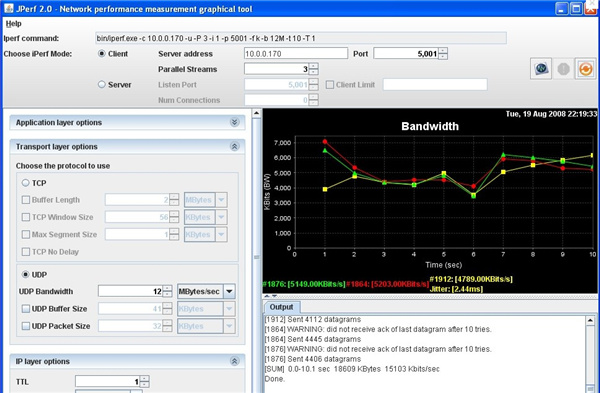Collapse IP layer options chevron icon
Viewport: 600px width, 393px height.
[235, 361]
